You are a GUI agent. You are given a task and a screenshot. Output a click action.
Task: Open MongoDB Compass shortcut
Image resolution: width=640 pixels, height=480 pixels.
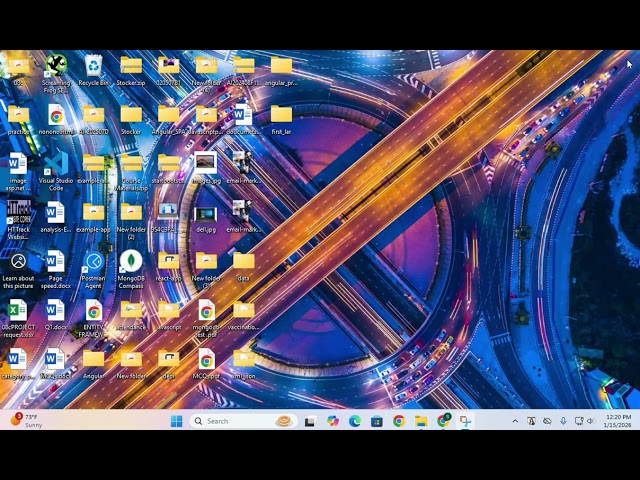(x=131, y=265)
